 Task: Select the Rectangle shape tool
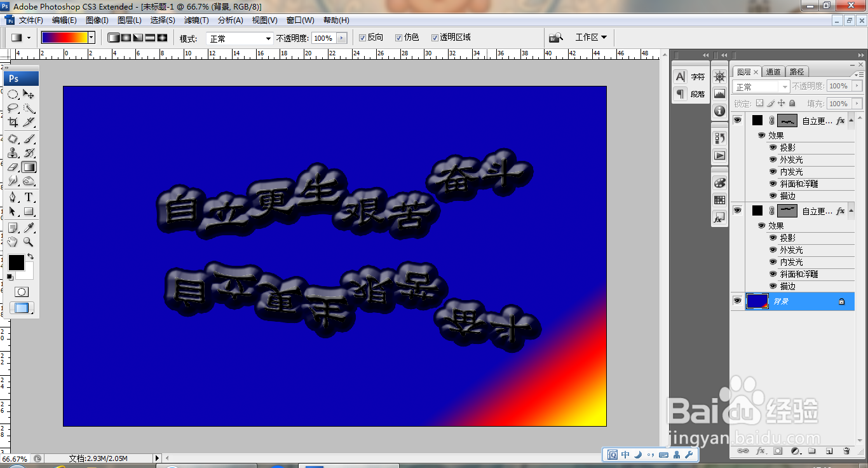tap(29, 211)
